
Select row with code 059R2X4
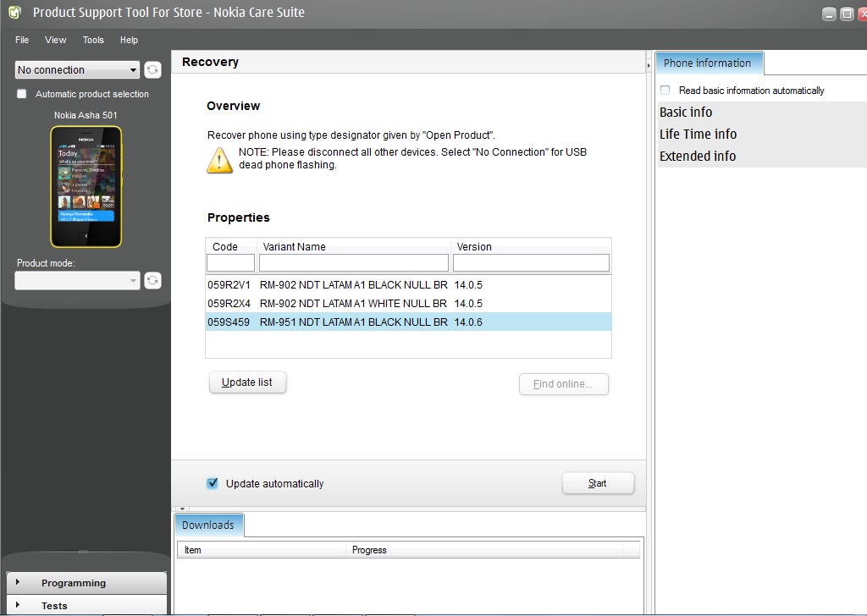pyautogui.click(x=408, y=303)
